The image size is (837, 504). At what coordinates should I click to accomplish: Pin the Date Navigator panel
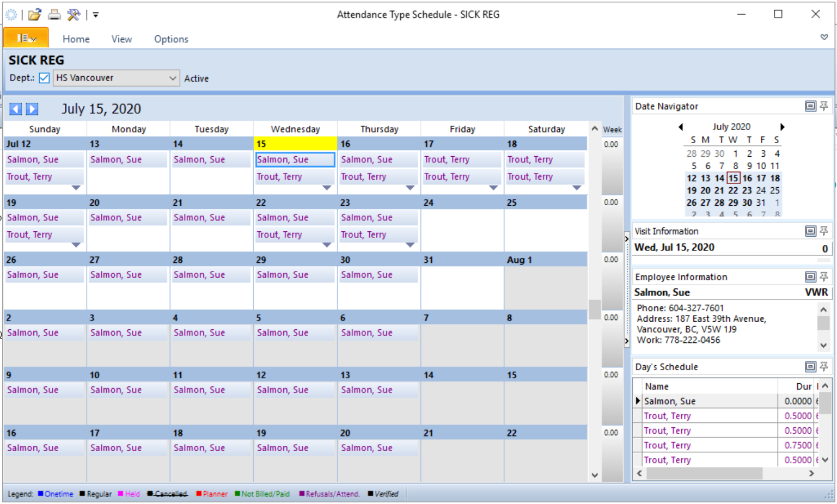click(824, 106)
